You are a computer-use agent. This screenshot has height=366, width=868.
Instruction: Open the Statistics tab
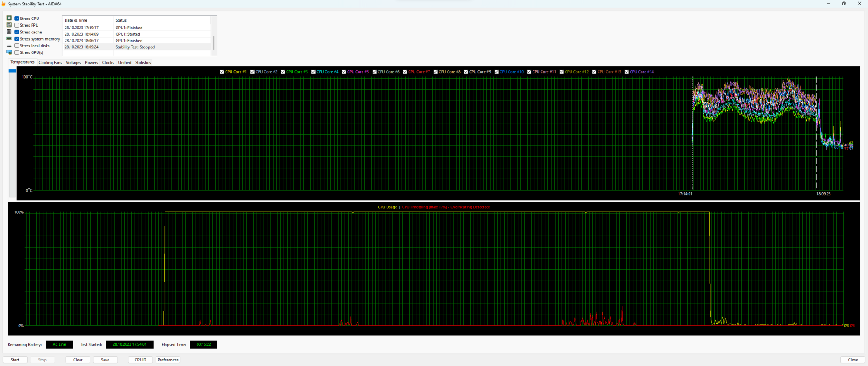[143, 63]
